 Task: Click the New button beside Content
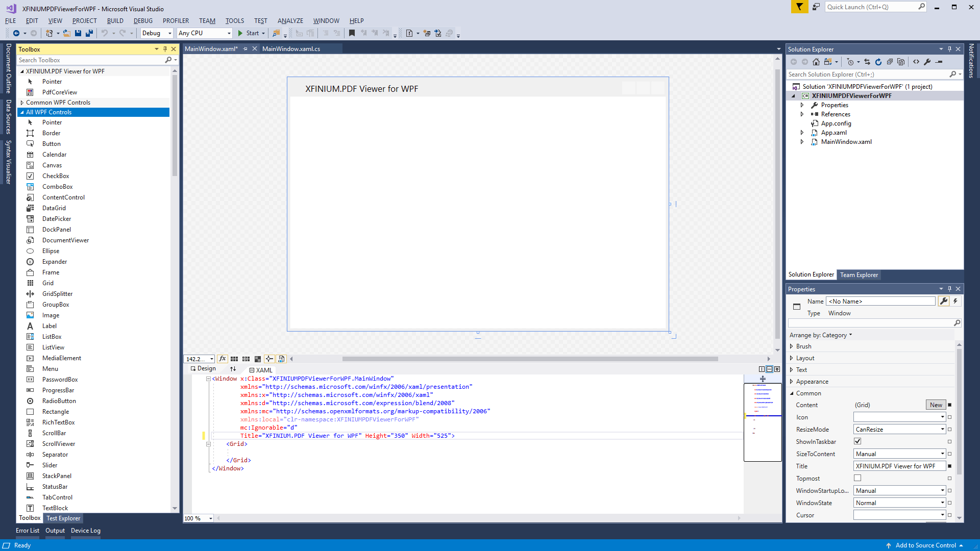[x=936, y=405]
